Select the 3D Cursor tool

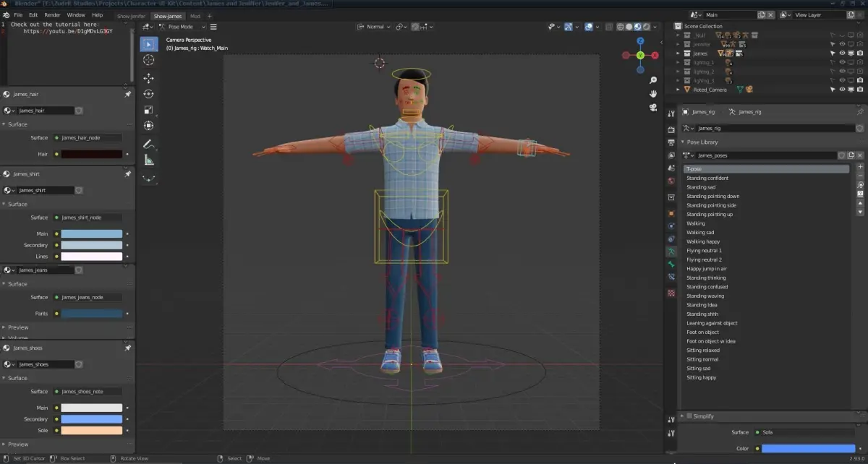click(148, 61)
